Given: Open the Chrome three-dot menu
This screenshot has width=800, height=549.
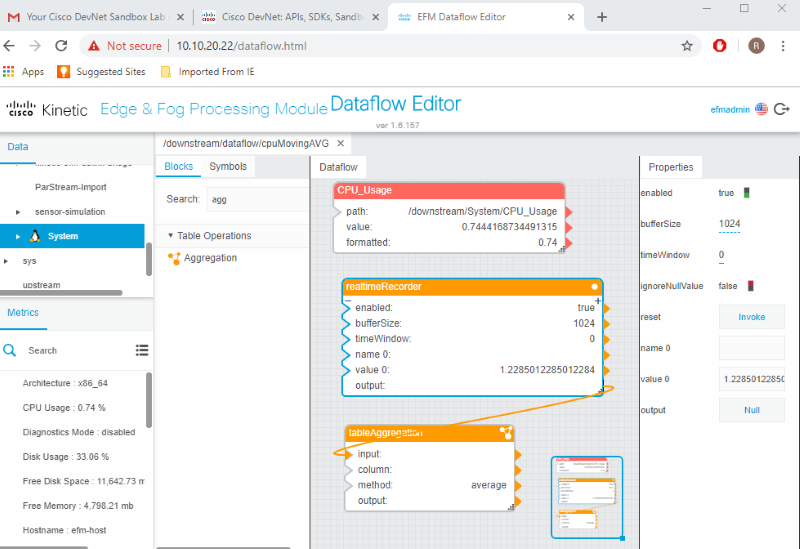Looking at the screenshot, I should pos(783,46).
